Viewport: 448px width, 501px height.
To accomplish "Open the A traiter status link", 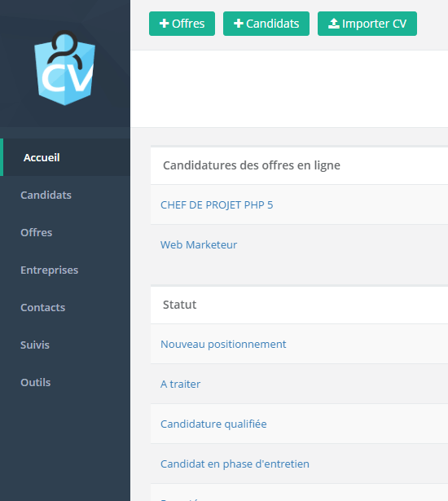I will pos(180,384).
